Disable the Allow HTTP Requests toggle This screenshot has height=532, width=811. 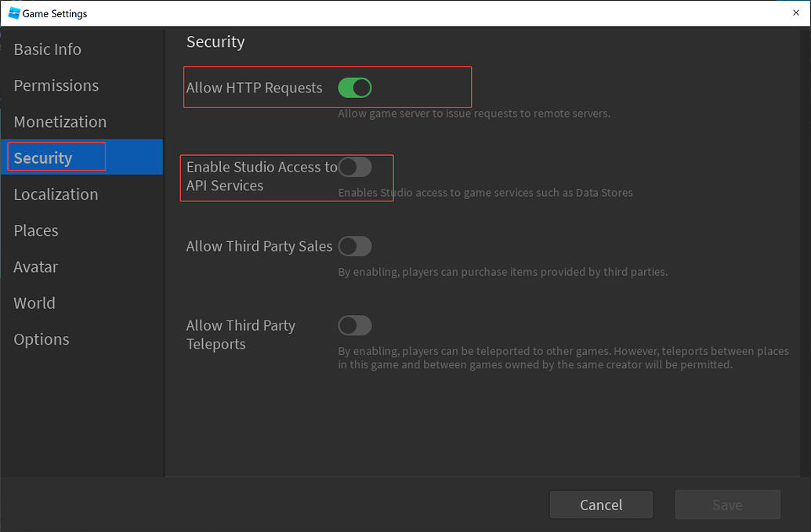(355, 88)
